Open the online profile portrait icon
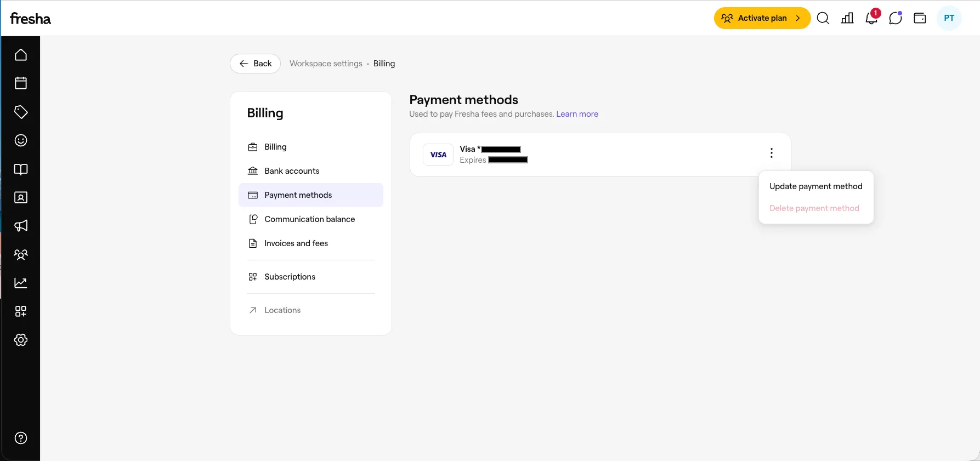The height and width of the screenshot is (461, 980). pos(21,197)
